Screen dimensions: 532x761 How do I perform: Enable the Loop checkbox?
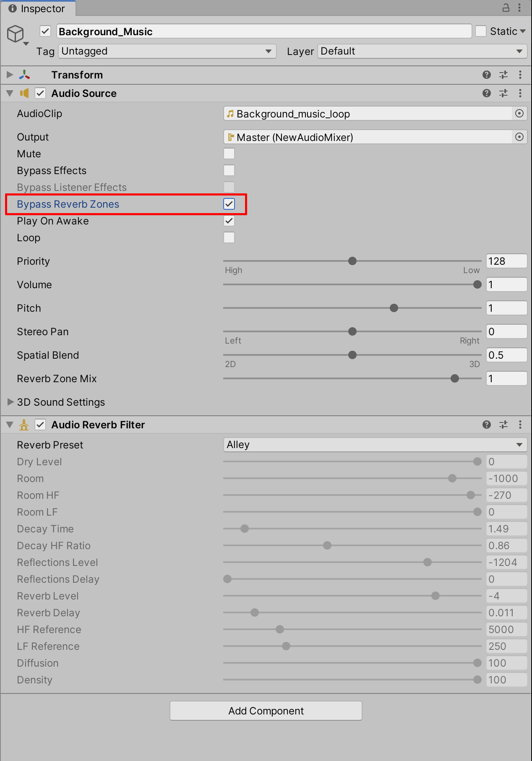(229, 237)
